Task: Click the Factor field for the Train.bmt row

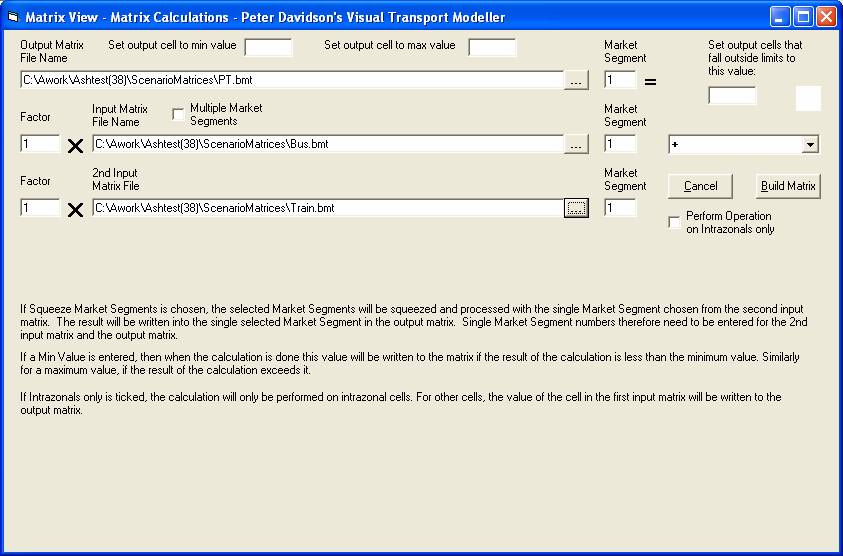Action: (x=40, y=208)
